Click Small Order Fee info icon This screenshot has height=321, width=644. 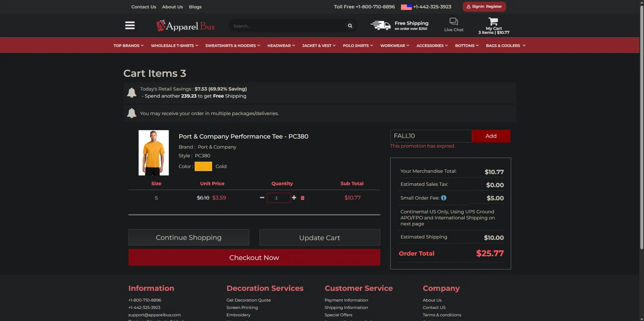coord(444,198)
